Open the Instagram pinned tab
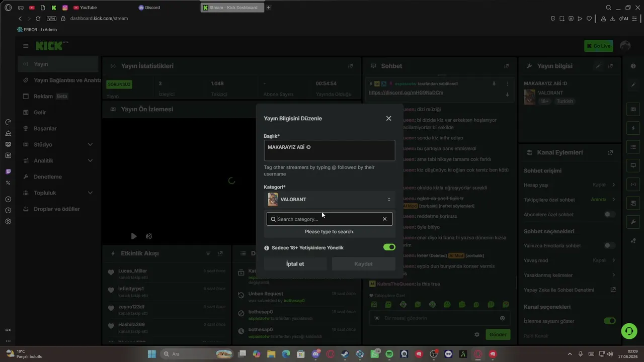Screen dimensions: 644x362 point(65,8)
